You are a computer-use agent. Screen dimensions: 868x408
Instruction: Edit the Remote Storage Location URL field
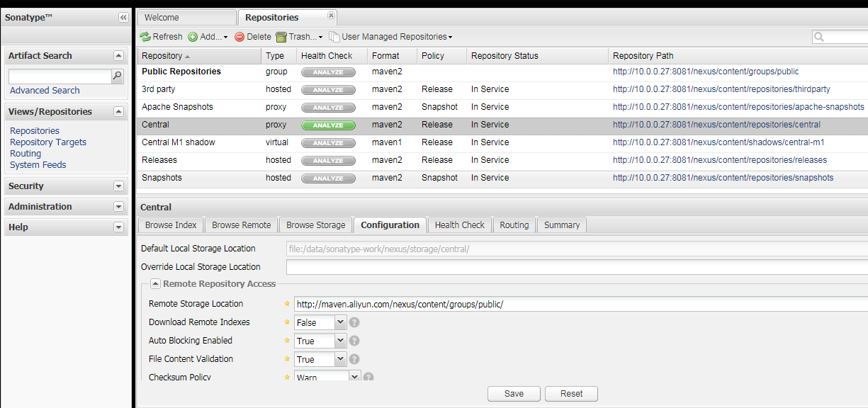(x=581, y=304)
